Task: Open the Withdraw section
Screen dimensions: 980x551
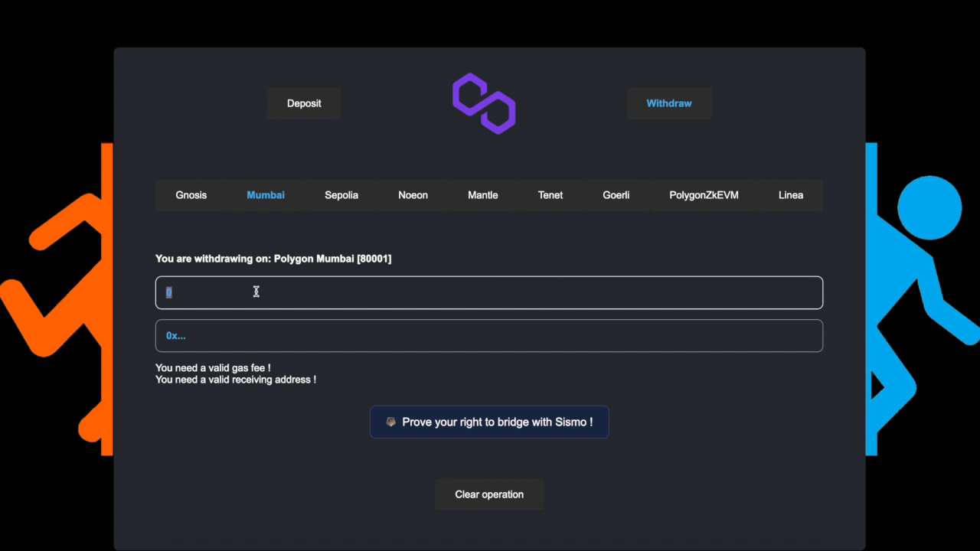Action: [x=669, y=103]
